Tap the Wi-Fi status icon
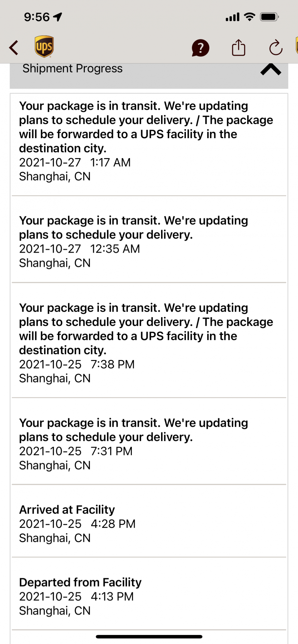This screenshot has height=644, width=298. tap(249, 17)
